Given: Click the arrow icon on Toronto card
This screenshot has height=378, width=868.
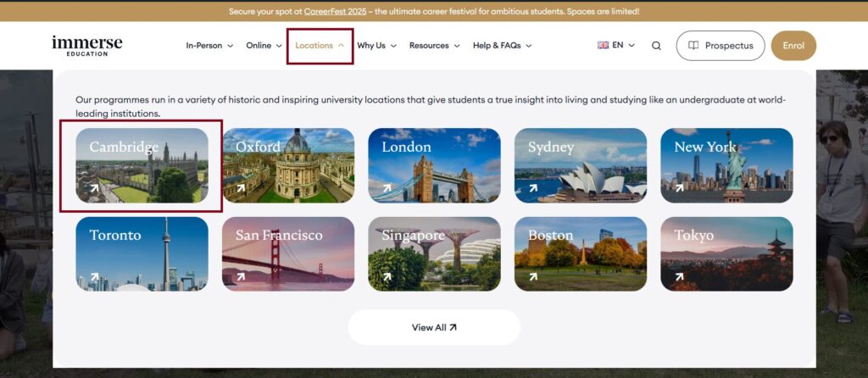Looking at the screenshot, I should 94,276.
